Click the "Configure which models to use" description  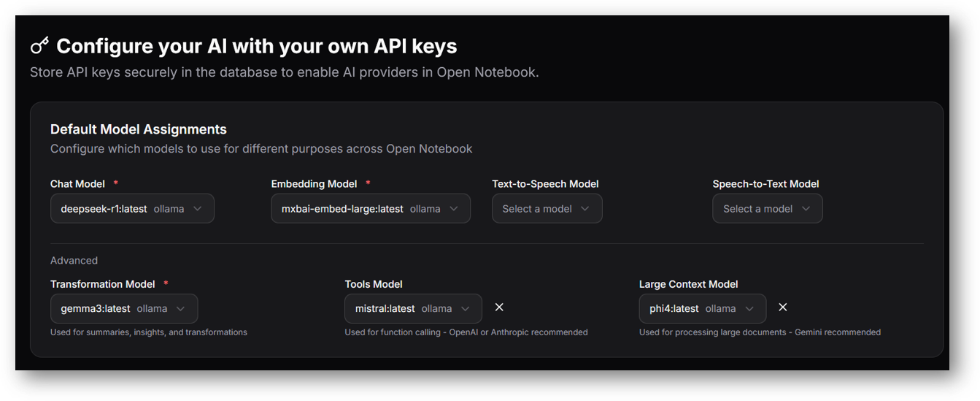pos(261,149)
